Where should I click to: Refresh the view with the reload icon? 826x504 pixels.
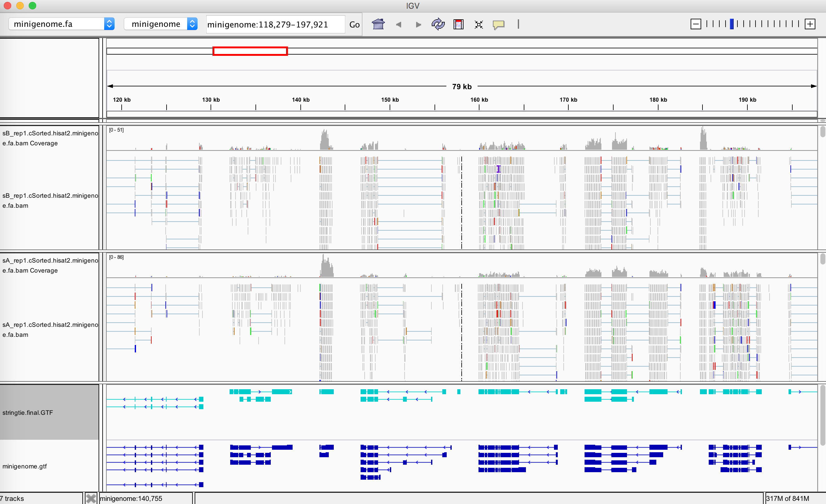[x=438, y=24]
